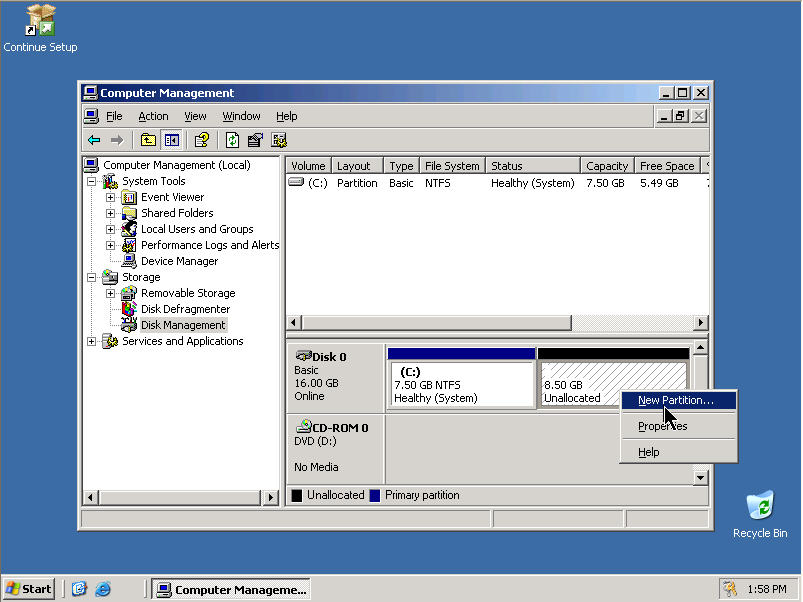Click the disk pane scroll up arrow

click(x=700, y=348)
